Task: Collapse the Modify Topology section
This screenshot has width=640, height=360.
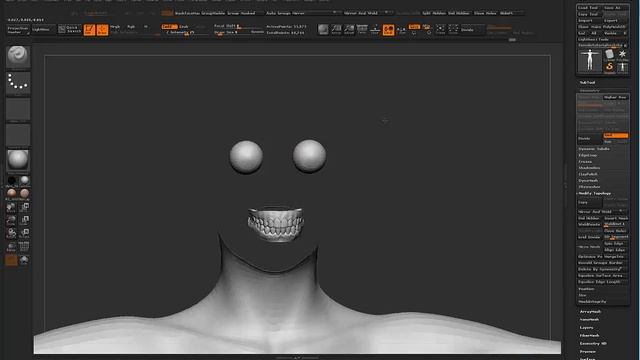Action: tap(595, 193)
